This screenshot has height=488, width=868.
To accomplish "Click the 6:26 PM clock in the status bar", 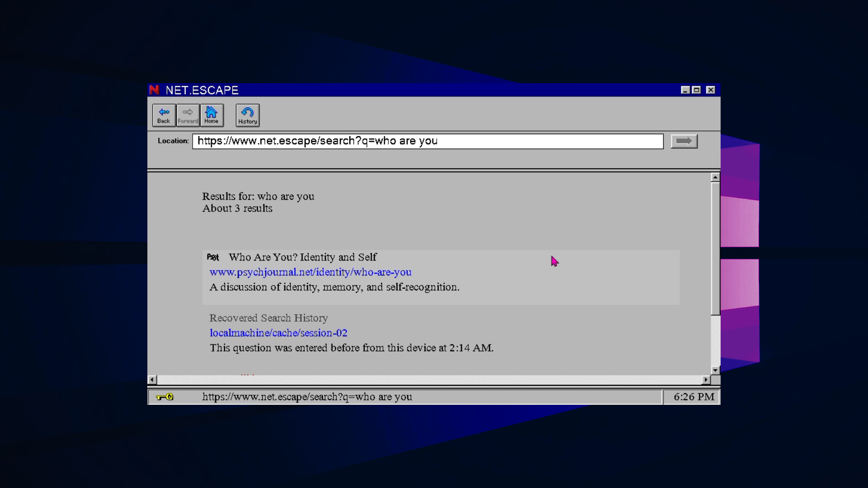I will 693,397.
